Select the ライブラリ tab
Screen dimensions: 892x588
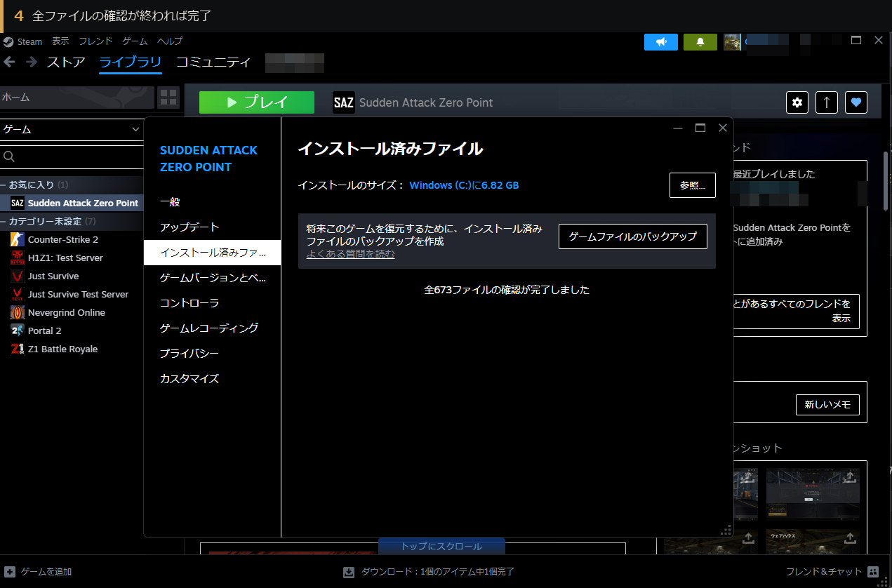click(131, 62)
